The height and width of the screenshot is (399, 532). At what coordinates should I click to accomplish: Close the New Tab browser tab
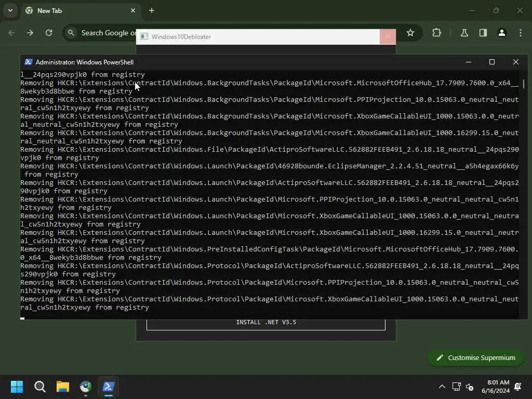click(132, 10)
